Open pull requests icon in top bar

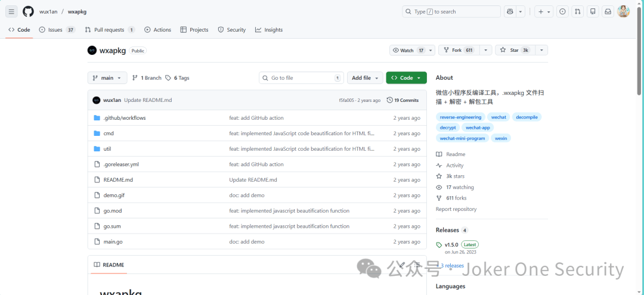(x=578, y=11)
